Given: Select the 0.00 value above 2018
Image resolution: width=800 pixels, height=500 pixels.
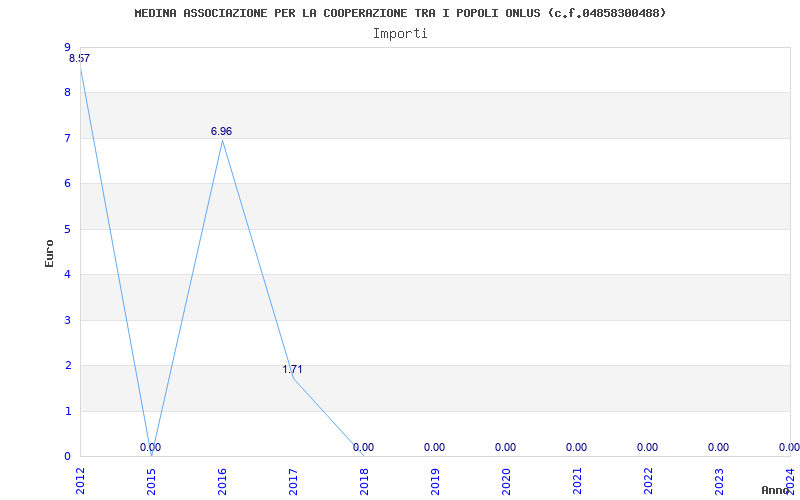Looking at the screenshot, I should point(363,447).
